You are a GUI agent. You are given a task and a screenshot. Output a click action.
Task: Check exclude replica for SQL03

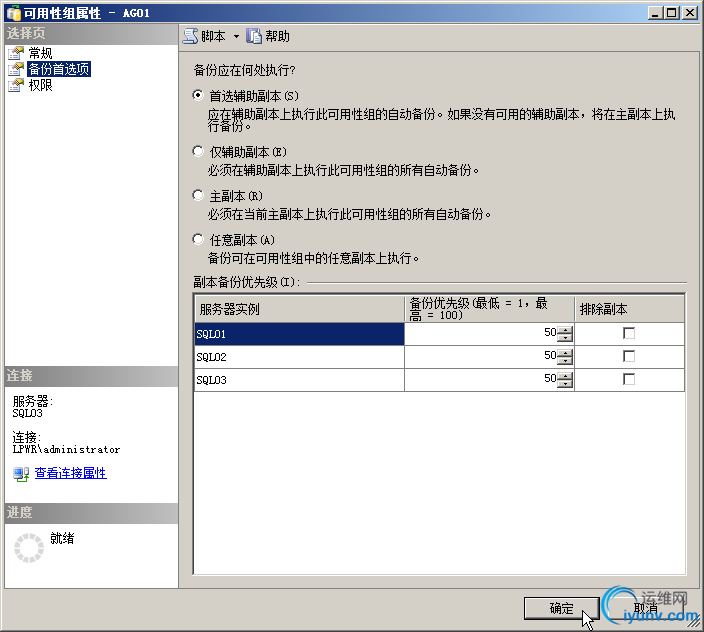click(629, 379)
